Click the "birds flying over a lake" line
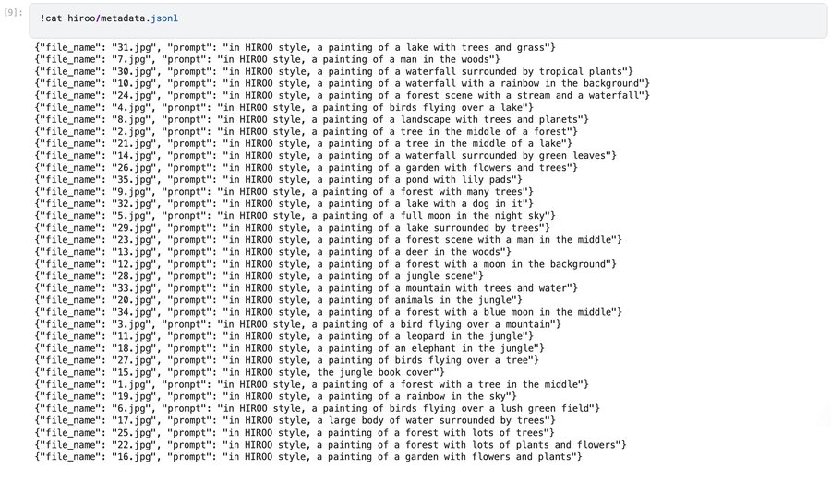The image size is (831, 504). coord(278,107)
